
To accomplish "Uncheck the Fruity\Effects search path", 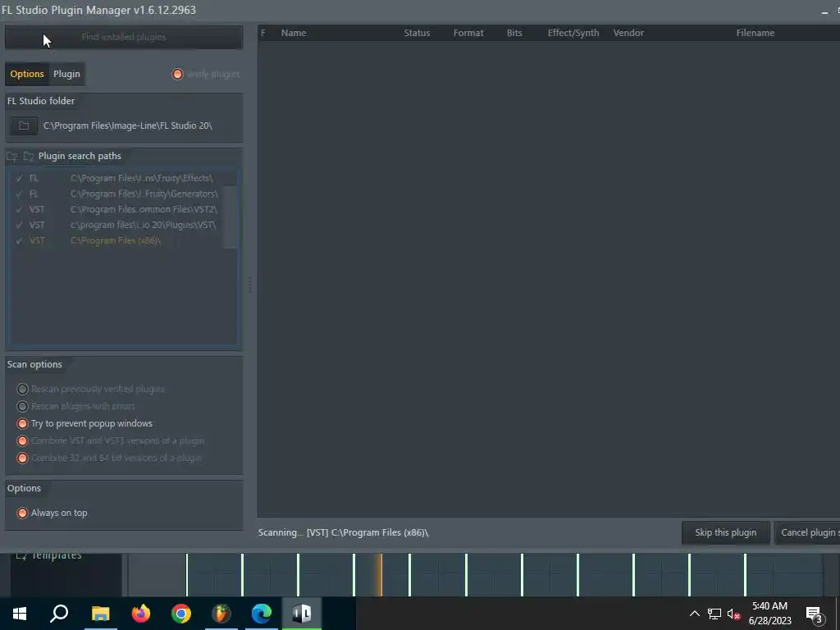I will click(20, 178).
